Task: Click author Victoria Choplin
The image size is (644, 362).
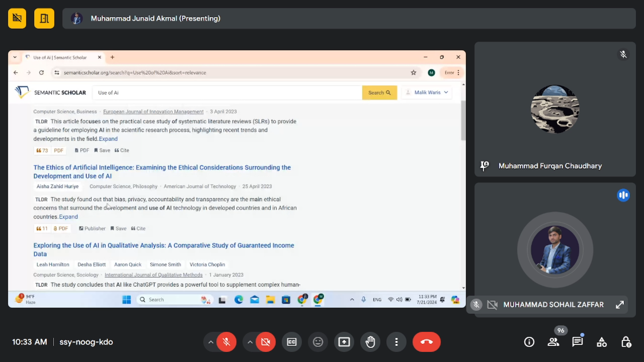Action: pos(207,264)
